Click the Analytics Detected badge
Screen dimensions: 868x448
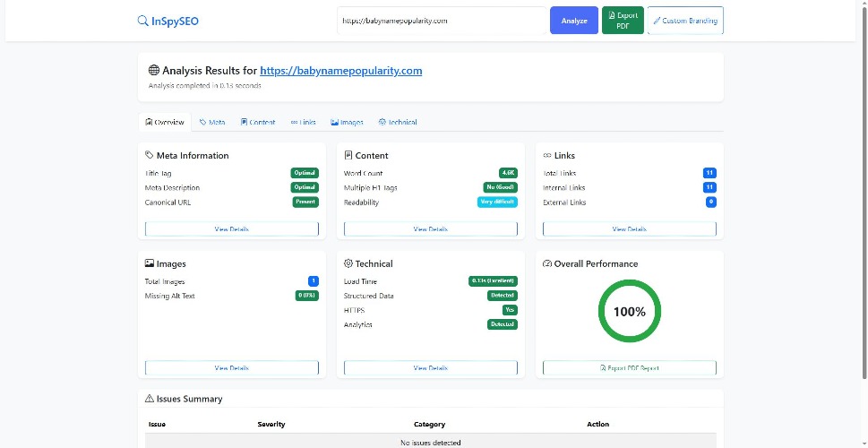(503, 324)
